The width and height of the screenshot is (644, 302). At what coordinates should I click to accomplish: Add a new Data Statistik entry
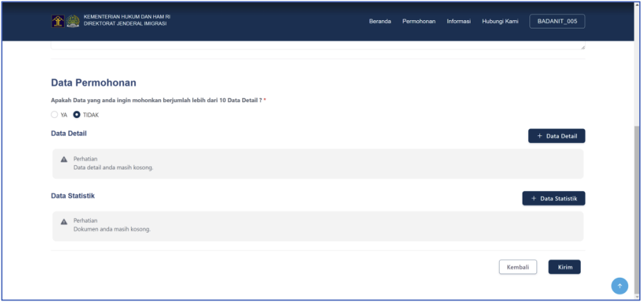coord(553,199)
